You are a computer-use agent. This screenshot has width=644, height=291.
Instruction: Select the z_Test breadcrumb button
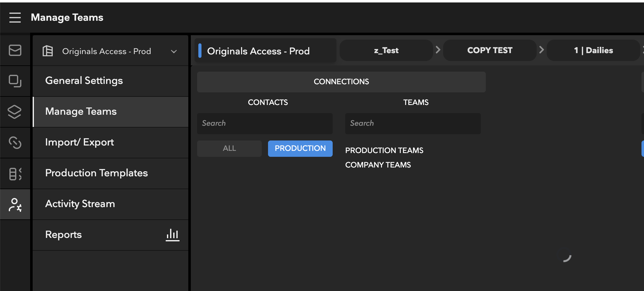click(386, 50)
